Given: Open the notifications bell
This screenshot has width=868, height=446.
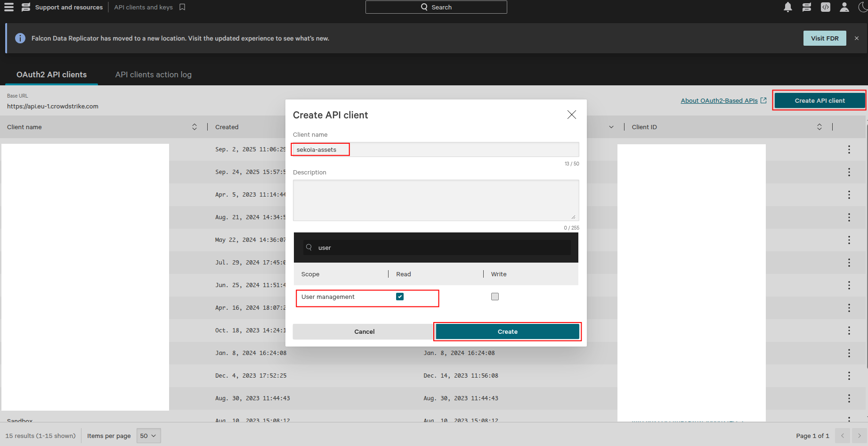Looking at the screenshot, I should [787, 7].
